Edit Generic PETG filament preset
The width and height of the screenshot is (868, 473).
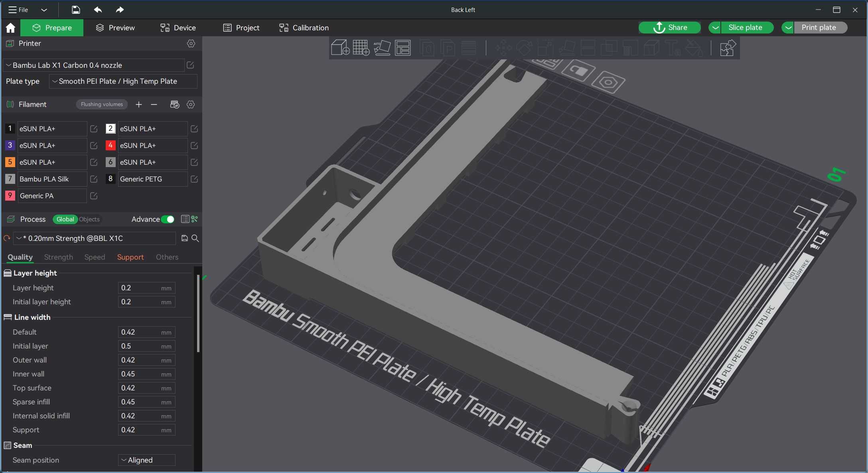(194, 179)
